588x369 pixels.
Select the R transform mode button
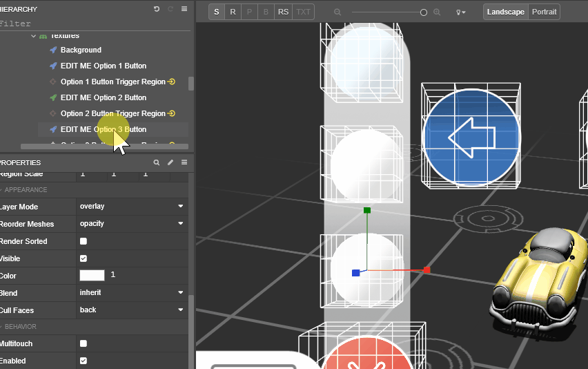coord(233,12)
